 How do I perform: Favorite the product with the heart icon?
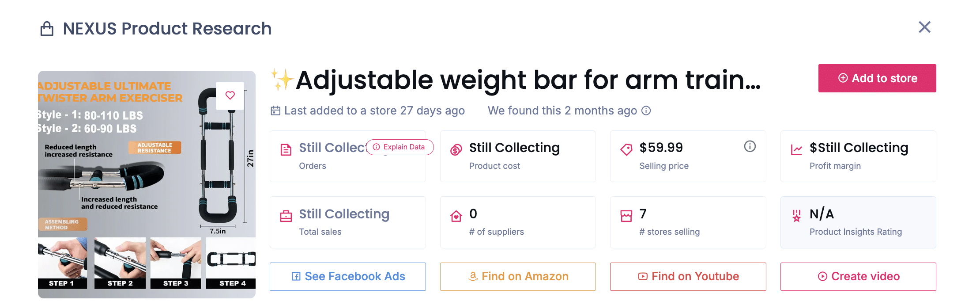(x=230, y=95)
